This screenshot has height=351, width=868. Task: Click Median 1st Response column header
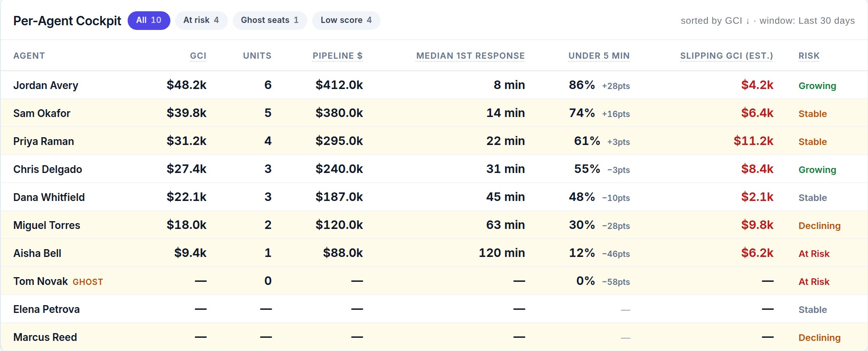(x=470, y=56)
